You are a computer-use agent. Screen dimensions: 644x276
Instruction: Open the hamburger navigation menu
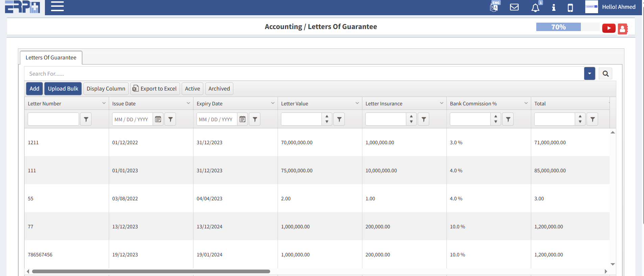pos(57,6)
